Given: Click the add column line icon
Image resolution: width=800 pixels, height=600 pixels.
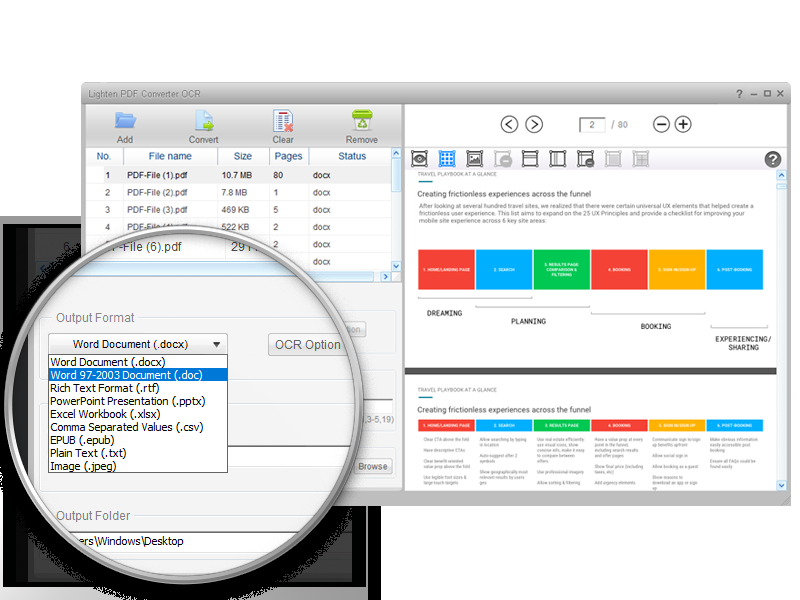Looking at the screenshot, I should (558, 159).
